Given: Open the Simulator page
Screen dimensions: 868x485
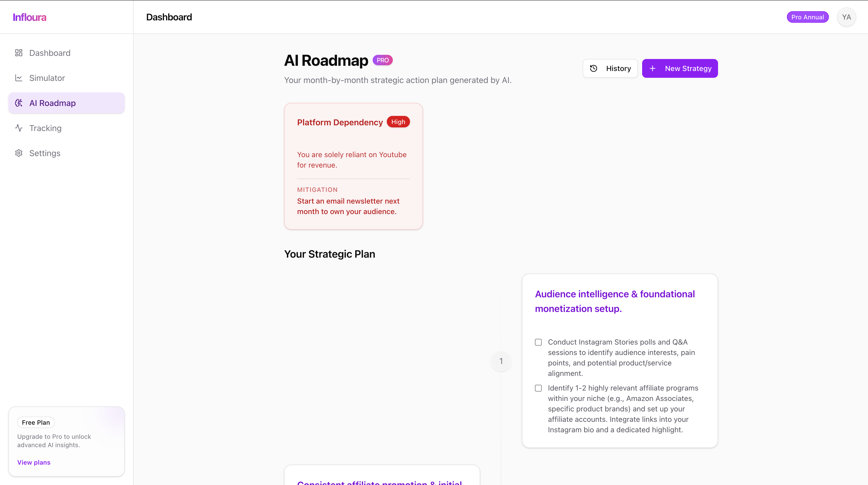Looking at the screenshot, I should click(x=67, y=78).
